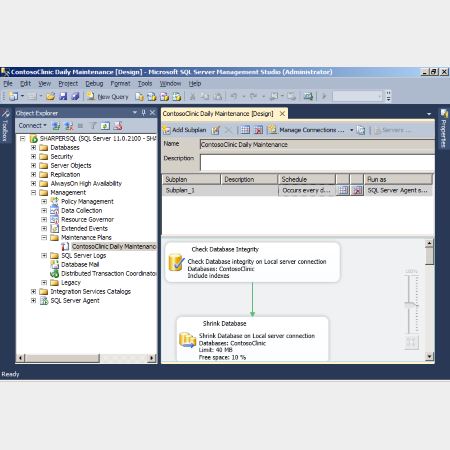
Task: Expand the SQL Server Agent node
Action: click(33, 300)
